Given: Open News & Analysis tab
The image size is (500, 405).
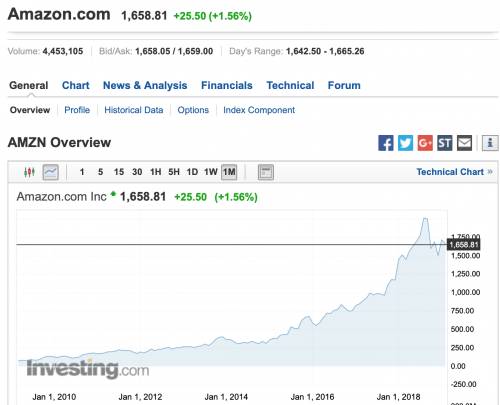Looking at the screenshot, I should pos(145,86).
